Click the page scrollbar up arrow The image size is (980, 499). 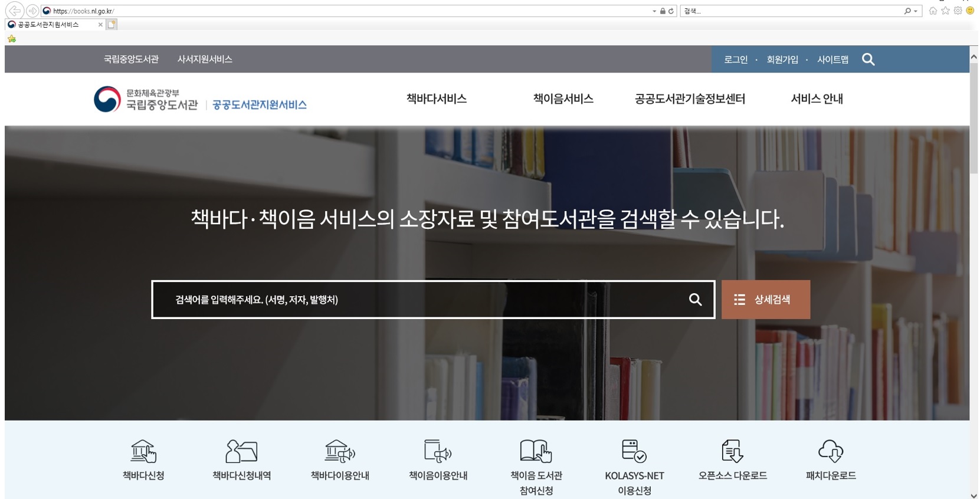click(974, 57)
